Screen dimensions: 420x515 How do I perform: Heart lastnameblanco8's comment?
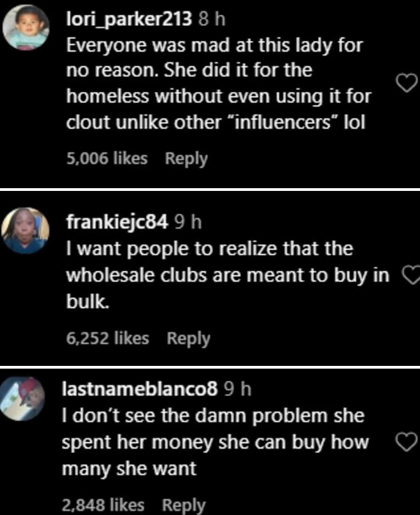404,443
